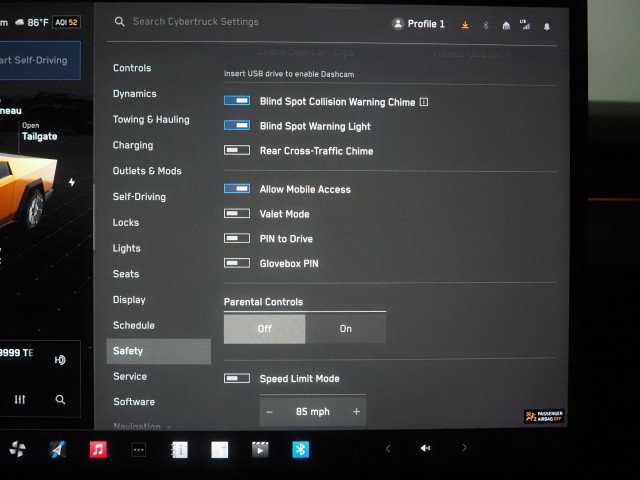The image size is (640, 480).
Task: Turn on PIN to Drive
Action: 237,238
